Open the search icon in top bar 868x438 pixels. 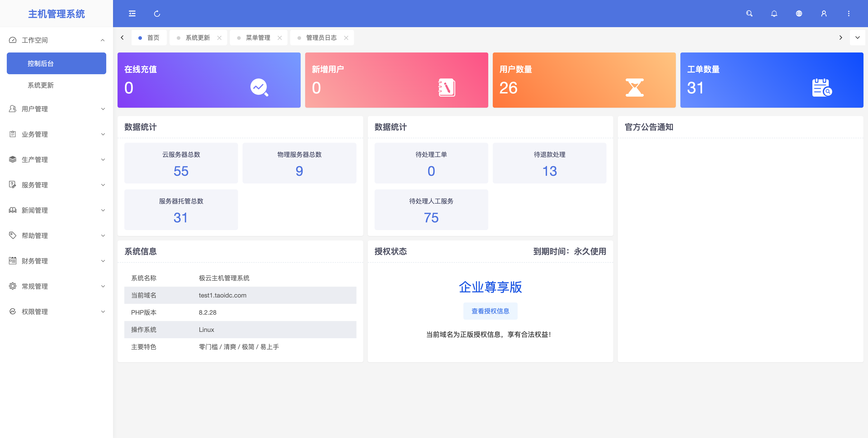tap(749, 14)
